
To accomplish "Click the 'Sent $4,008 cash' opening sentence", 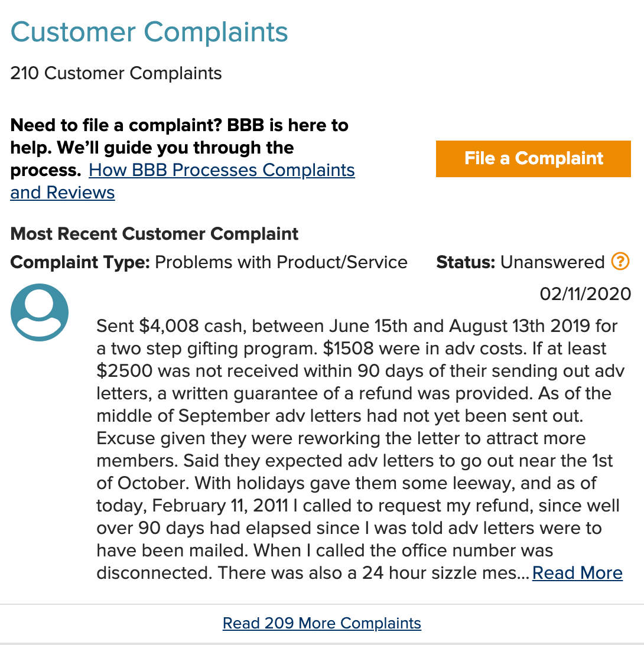I will point(171,326).
